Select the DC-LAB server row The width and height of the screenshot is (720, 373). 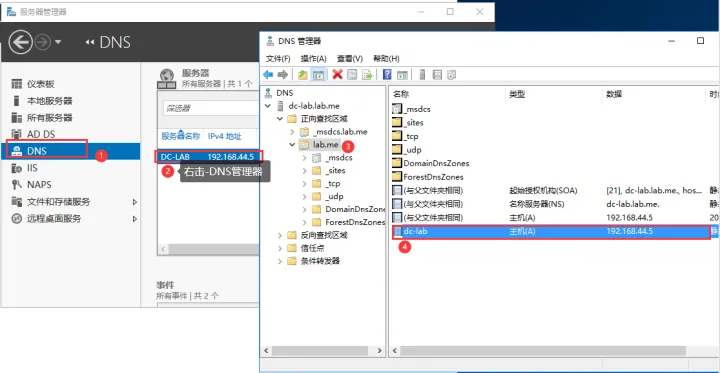click(x=208, y=157)
